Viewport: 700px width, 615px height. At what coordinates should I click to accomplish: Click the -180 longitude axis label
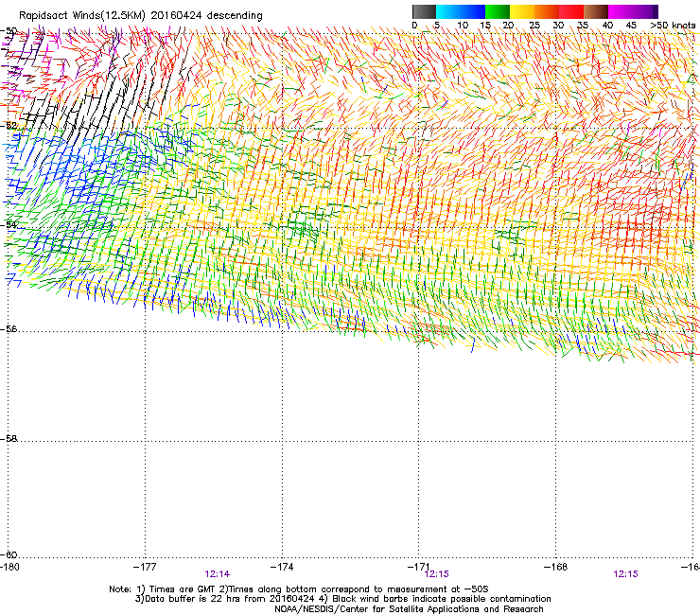point(9,567)
